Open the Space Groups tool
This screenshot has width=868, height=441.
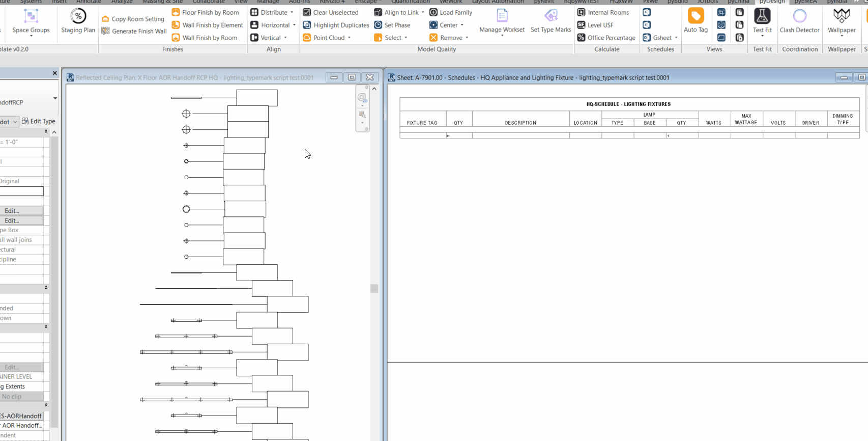pyautogui.click(x=31, y=22)
